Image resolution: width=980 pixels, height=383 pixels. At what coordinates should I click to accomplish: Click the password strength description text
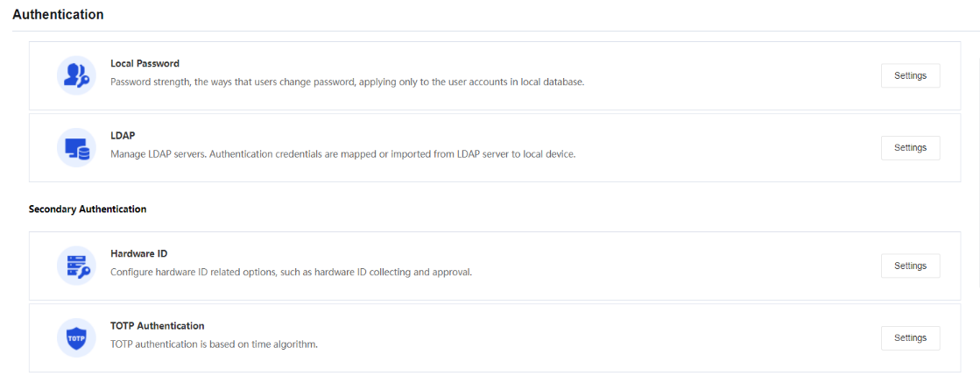click(347, 82)
